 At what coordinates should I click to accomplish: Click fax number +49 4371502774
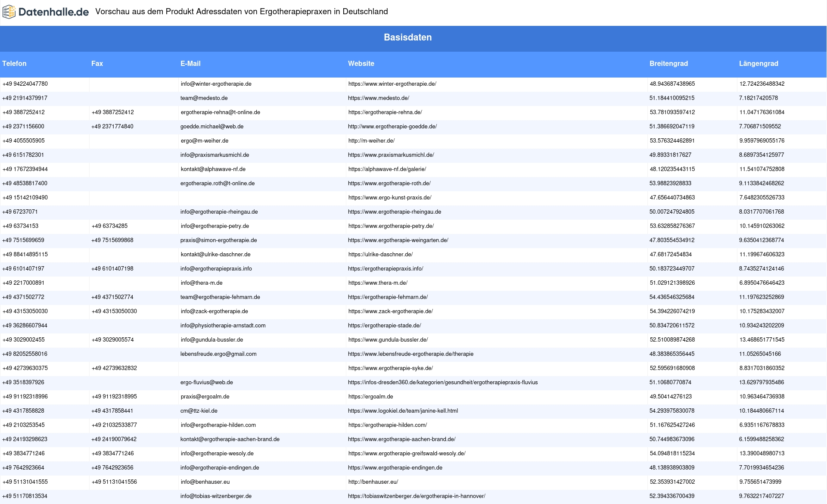coord(112,297)
